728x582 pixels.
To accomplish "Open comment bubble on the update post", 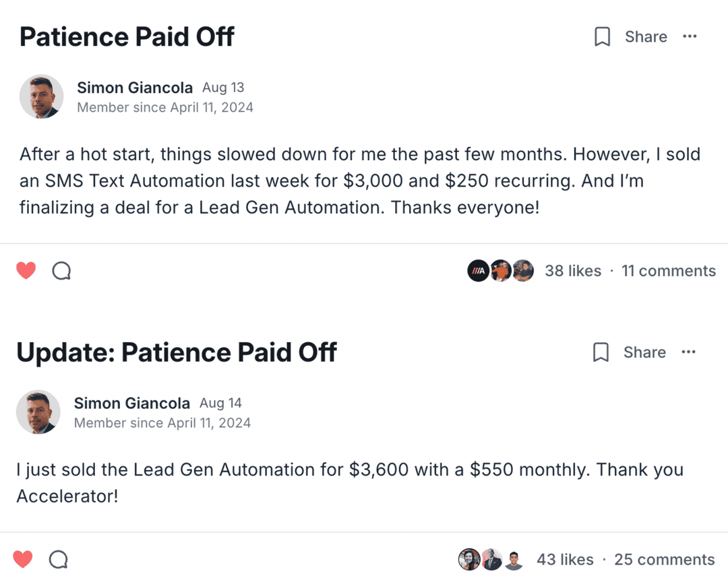I will point(59,559).
